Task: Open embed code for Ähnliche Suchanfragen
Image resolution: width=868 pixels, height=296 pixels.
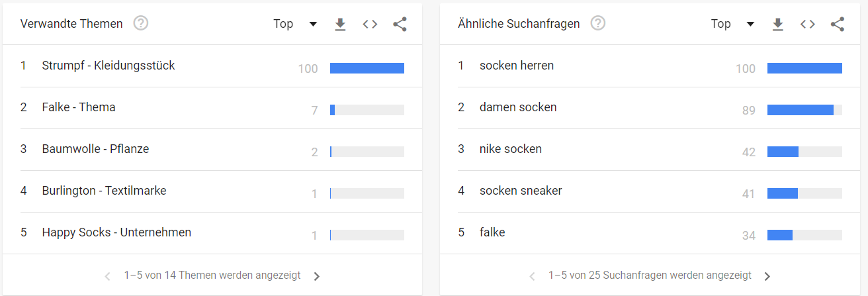Action: click(x=808, y=25)
